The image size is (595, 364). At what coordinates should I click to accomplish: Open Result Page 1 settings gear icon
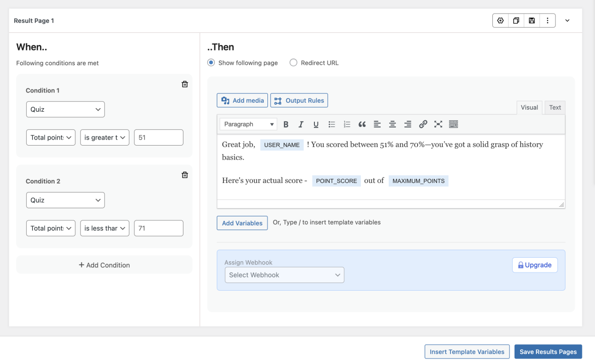(x=500, y=20)
